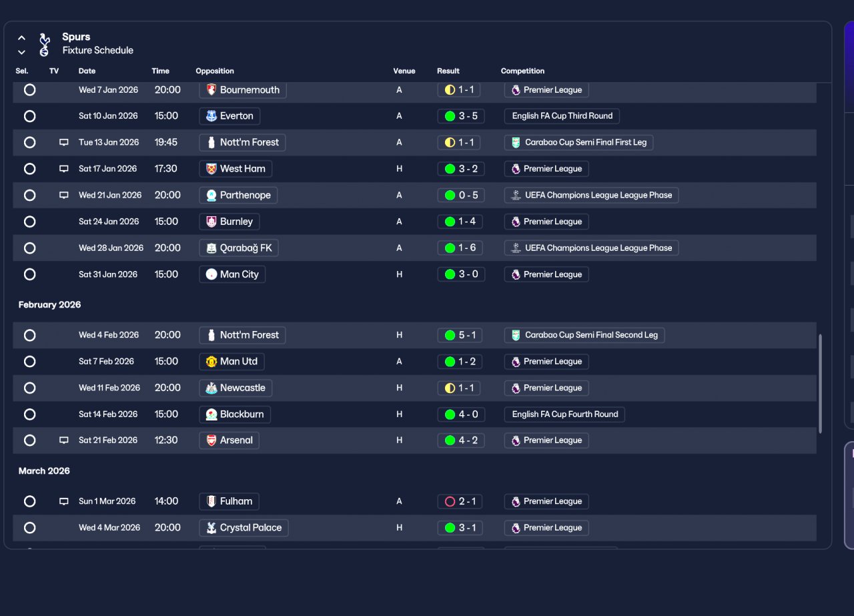Open Newcastle club button
The height and width of the screenshot is (616, 854).
coord(236,388)
